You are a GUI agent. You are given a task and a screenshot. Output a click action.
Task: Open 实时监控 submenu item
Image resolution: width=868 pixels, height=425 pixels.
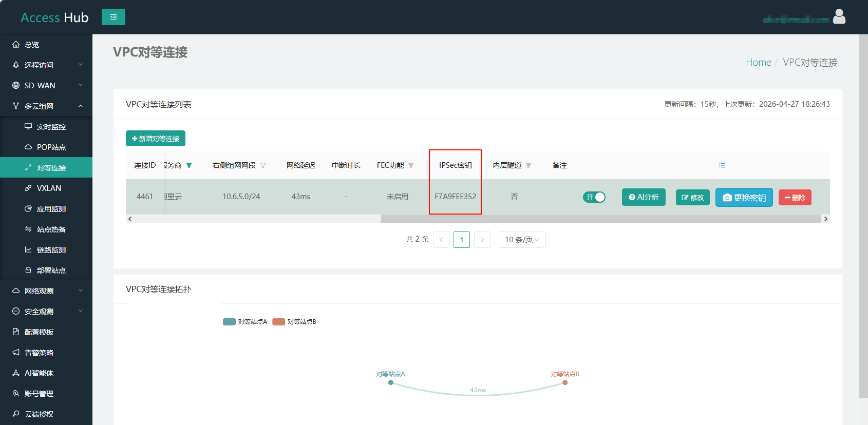pyautogui.click(x=46, y=127)
